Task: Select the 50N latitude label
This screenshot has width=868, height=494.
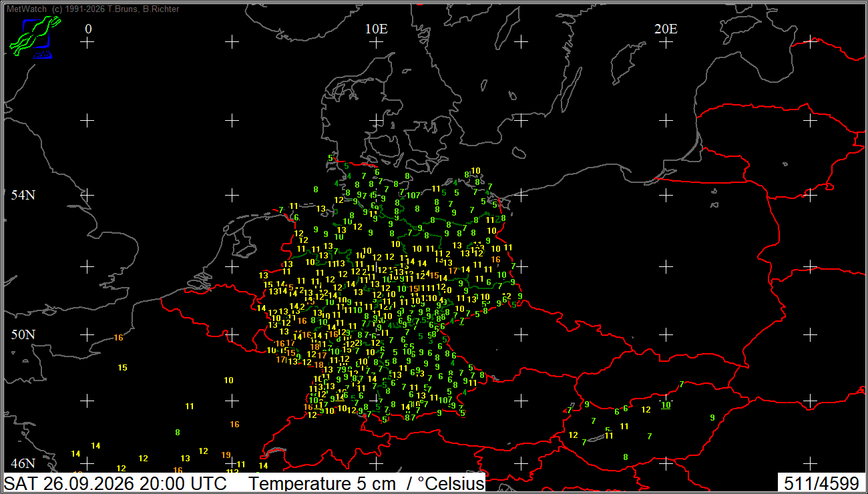Action: [x=22, y=334]
